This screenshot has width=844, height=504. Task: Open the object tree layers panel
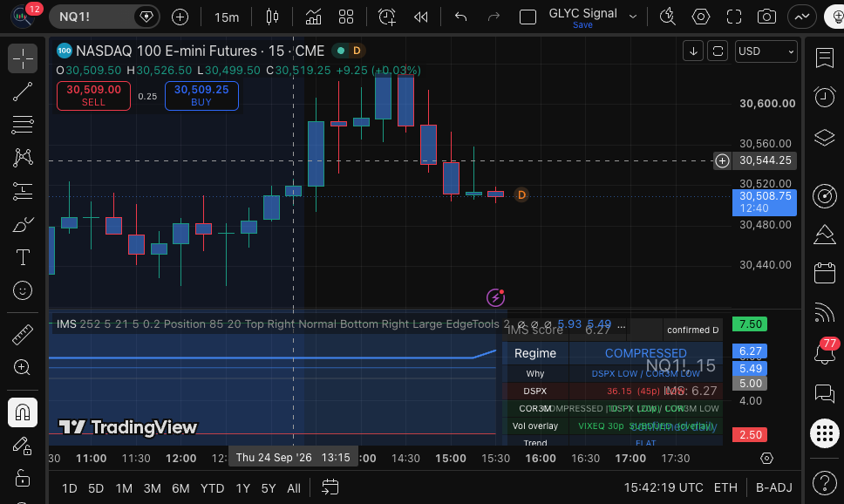click(824, 137)
